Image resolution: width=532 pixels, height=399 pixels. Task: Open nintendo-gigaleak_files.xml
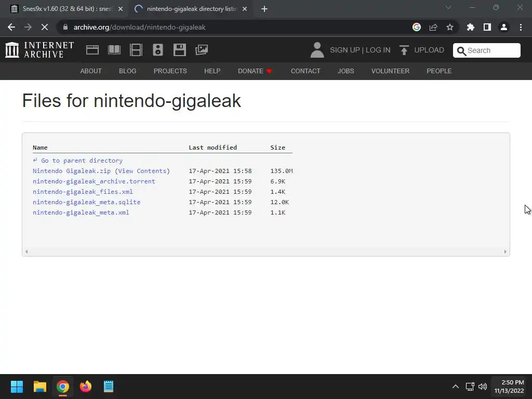point(83,192)
